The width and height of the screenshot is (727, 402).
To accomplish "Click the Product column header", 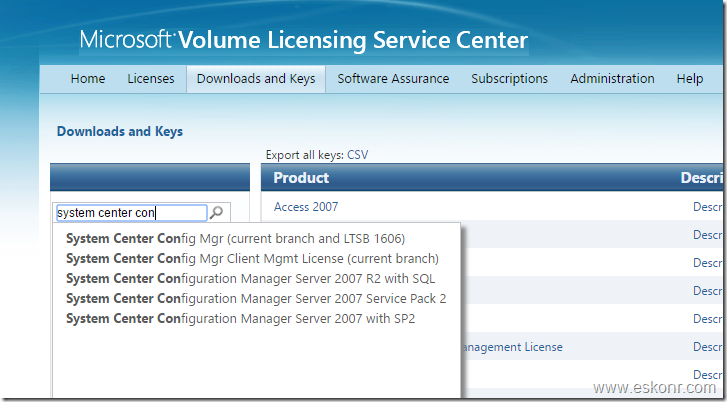I will 301,178.
